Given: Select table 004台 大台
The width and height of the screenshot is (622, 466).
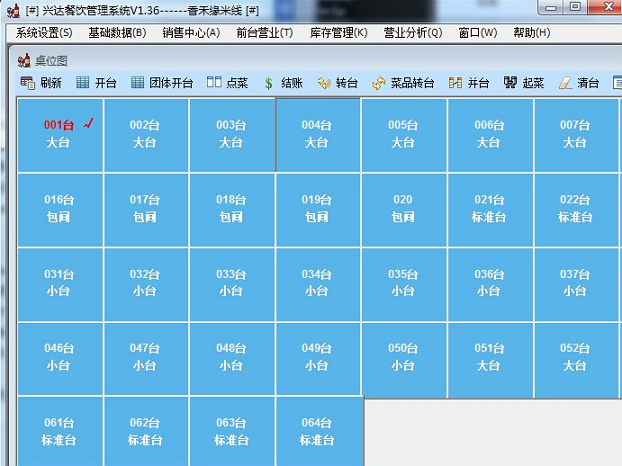Looking at the screenshot, I should [318, 135].
